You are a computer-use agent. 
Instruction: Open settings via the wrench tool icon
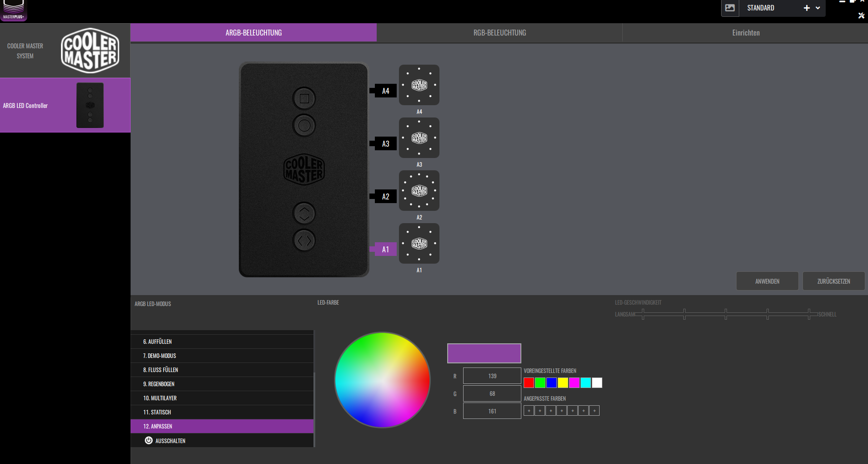[862, 15]
